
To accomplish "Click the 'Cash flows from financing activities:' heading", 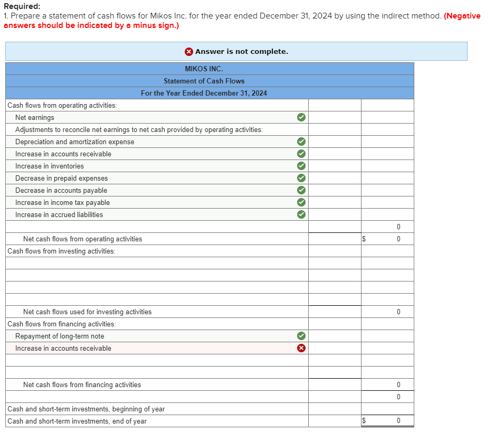I will [62, 324].
